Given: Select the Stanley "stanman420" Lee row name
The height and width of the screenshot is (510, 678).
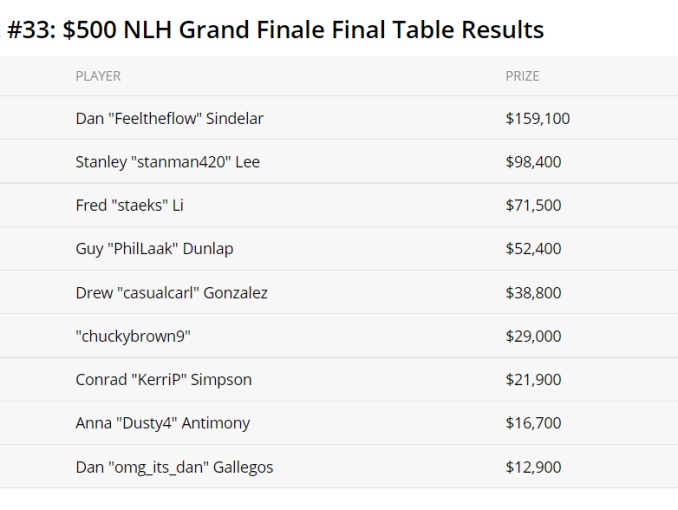Looking at the screenshot, I should click(167, 162).
